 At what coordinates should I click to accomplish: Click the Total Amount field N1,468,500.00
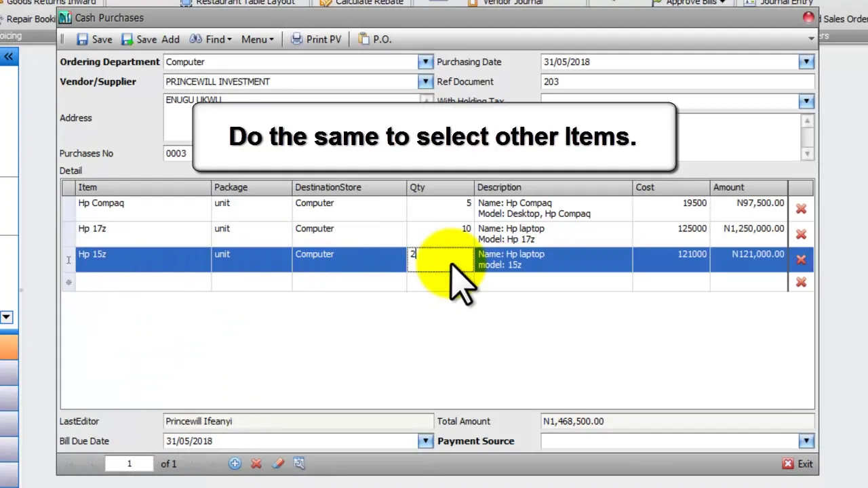tap(677, 422)
